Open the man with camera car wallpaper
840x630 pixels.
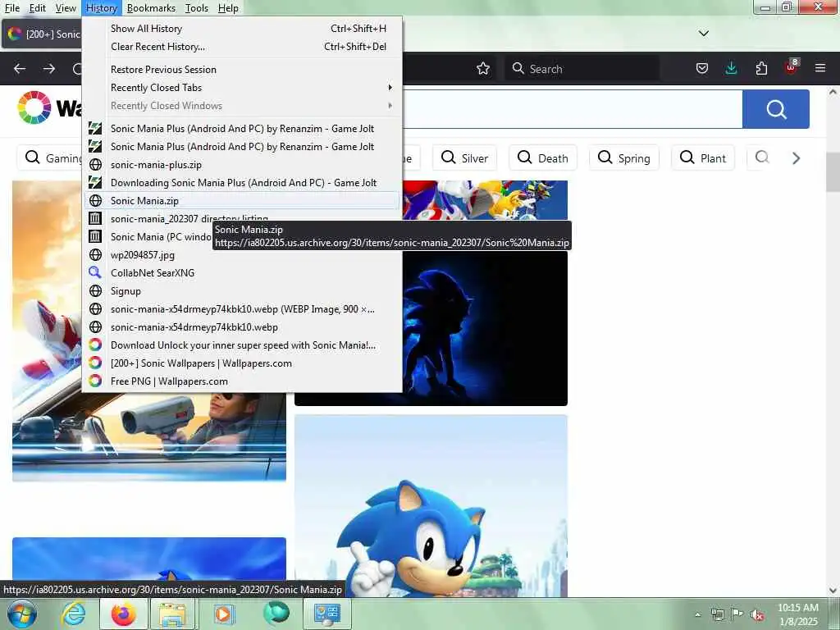(149, 436)
